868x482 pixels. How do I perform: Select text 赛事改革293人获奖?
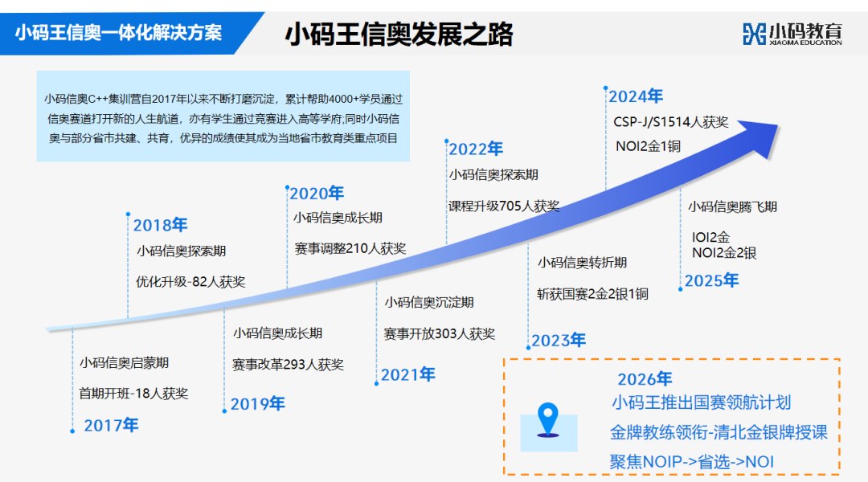pos(288,365)
